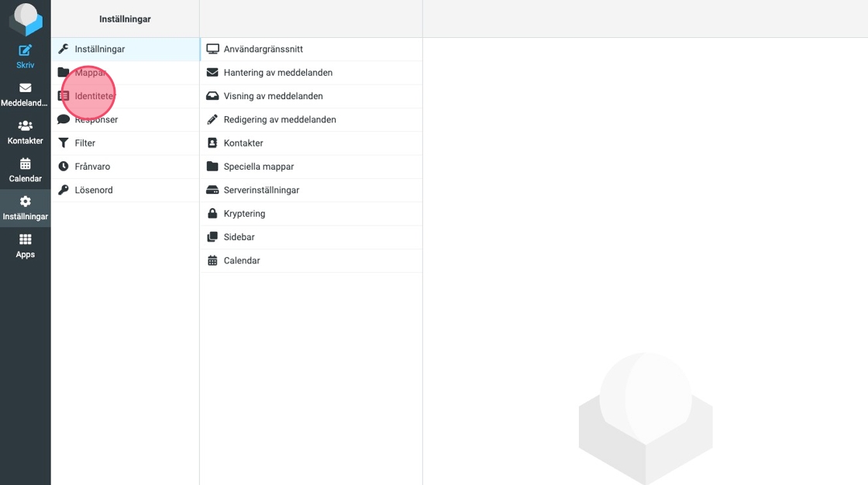Open Serverinställningar preferences
Viewport: 868px width, 485px height.
tap(261, 190)
